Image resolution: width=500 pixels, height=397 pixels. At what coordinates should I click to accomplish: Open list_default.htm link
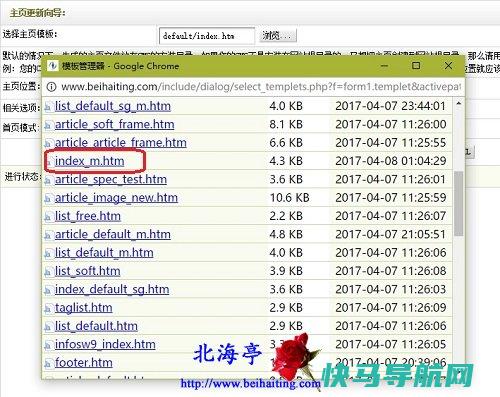(96, 326)
